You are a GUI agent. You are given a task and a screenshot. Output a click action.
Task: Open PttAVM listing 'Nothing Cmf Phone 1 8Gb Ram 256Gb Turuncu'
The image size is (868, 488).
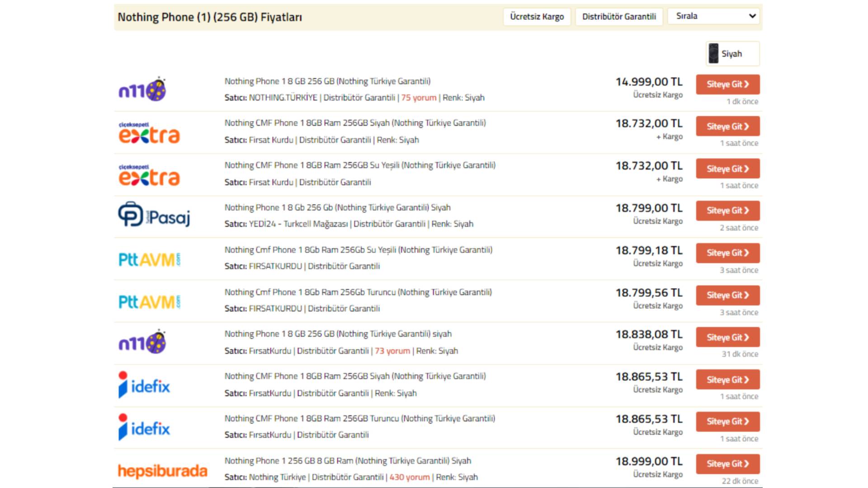pos(358,292)
